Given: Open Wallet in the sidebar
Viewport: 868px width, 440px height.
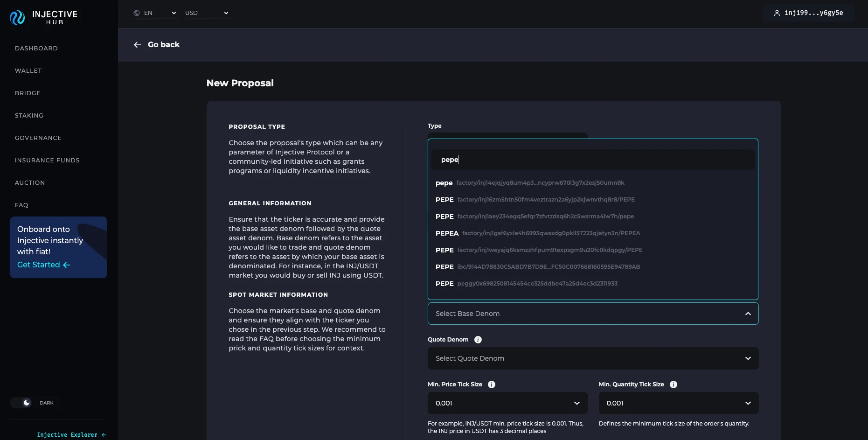Looking at the screenshot, I should 28,71.
